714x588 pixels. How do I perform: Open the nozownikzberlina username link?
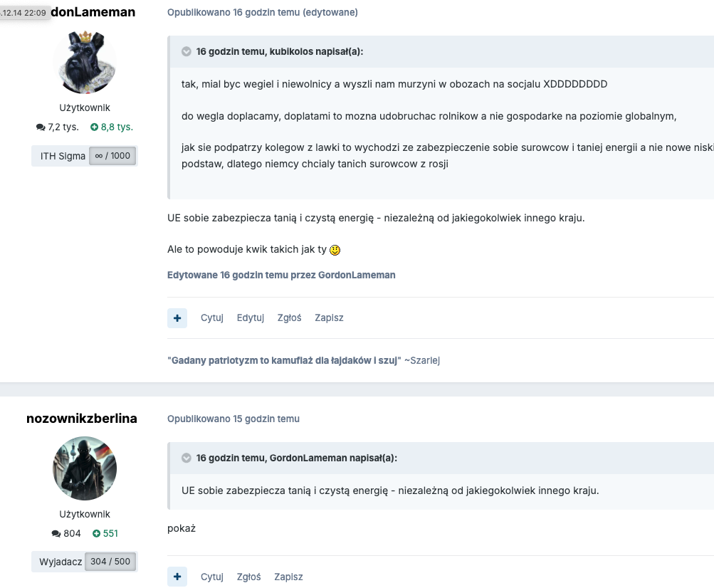tap(82, 419)
